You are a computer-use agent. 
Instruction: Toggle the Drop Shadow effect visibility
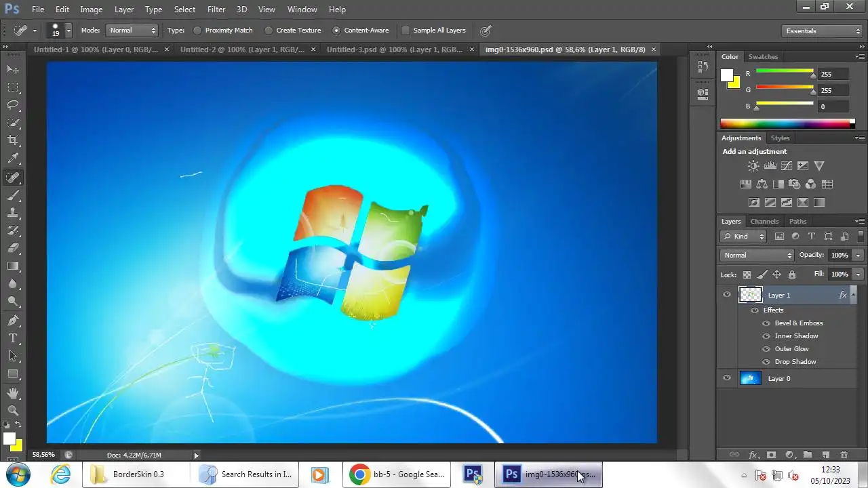pyautogui.click(x=766, y=362)
